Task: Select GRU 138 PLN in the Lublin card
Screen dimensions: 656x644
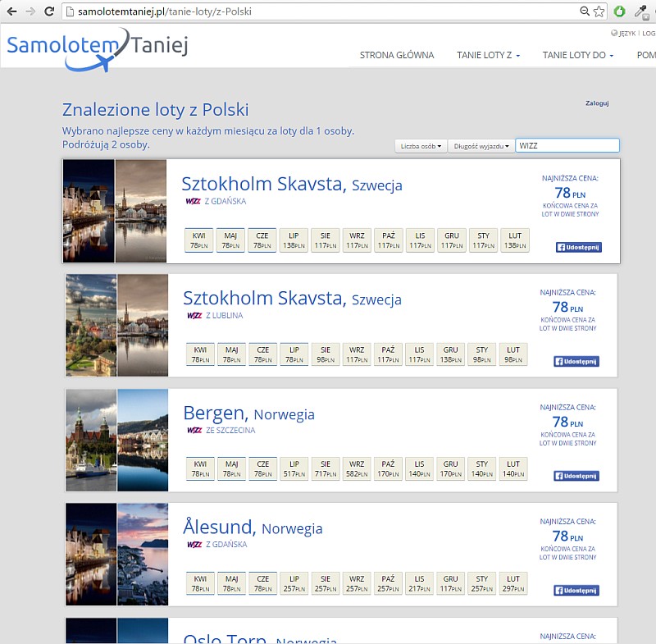Action: point(450,354)
